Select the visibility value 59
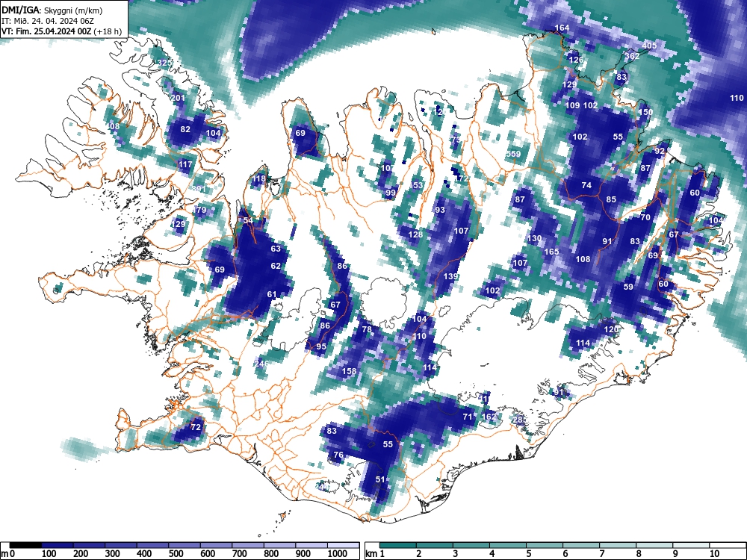747x560 pixels. click(628, 287)
